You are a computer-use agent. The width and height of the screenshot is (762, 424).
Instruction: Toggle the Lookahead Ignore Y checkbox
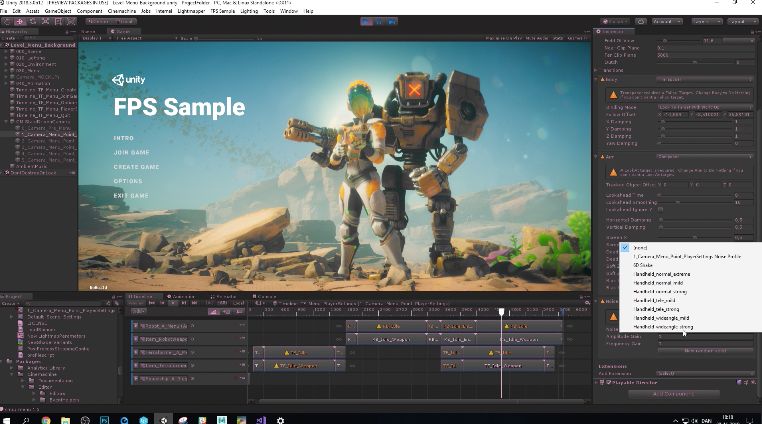click(660, 210)
